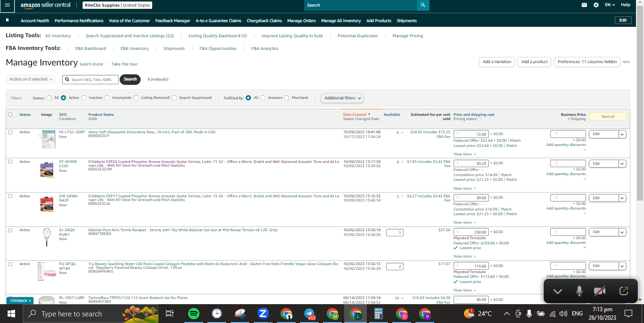Open the Take the tour link

click(124, 64)
